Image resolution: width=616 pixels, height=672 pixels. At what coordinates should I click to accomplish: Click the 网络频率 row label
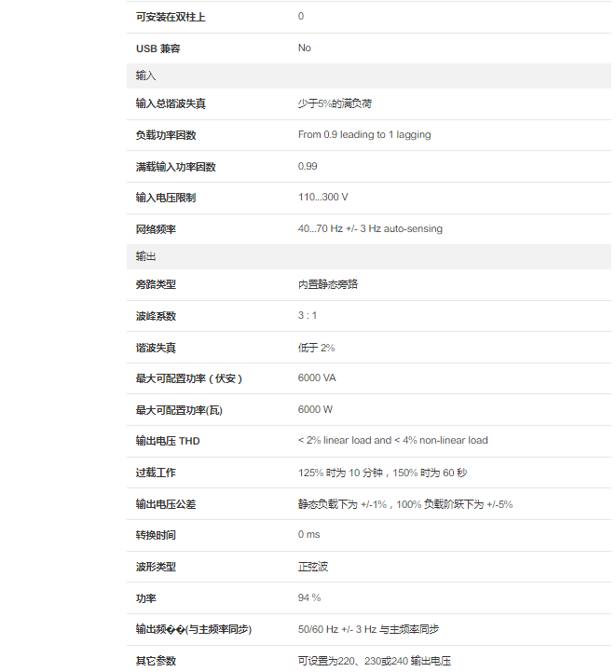tap(156, 229)
